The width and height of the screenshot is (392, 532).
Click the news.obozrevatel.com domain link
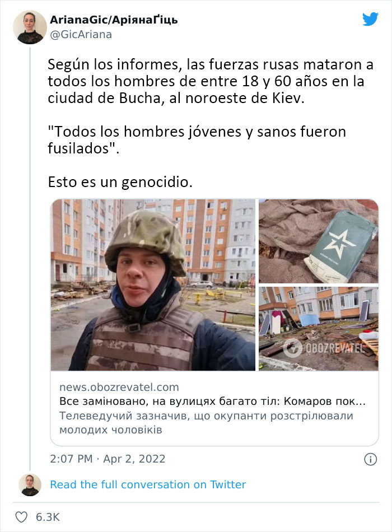[x=119, y=387]
